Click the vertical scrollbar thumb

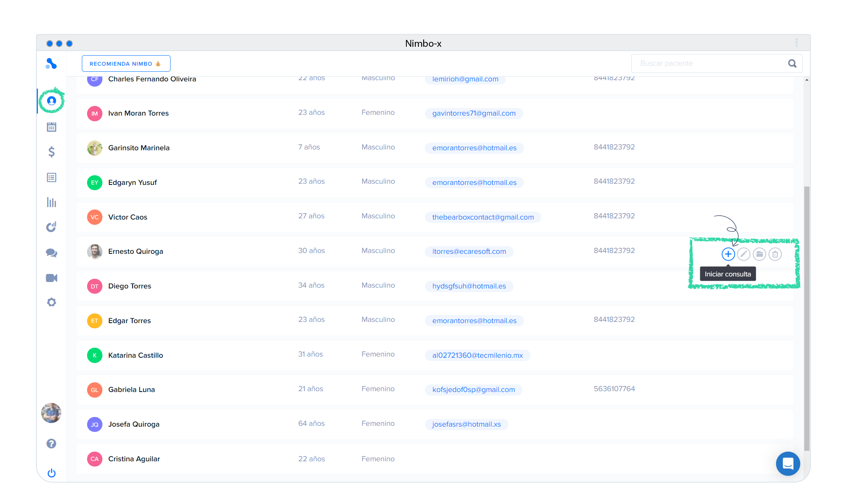tap(806, 318)
